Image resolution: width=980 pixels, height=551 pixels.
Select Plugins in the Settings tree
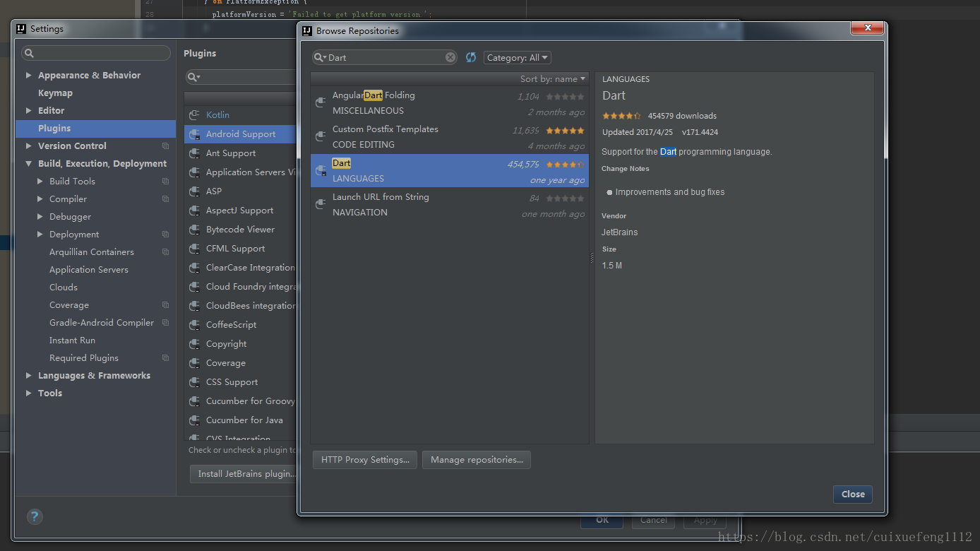(x=95, y=129)
